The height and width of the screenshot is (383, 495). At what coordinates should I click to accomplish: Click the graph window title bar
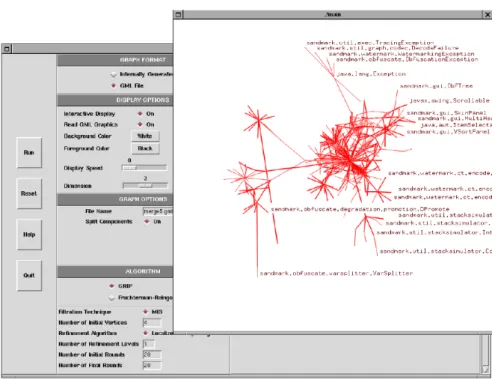333,15
